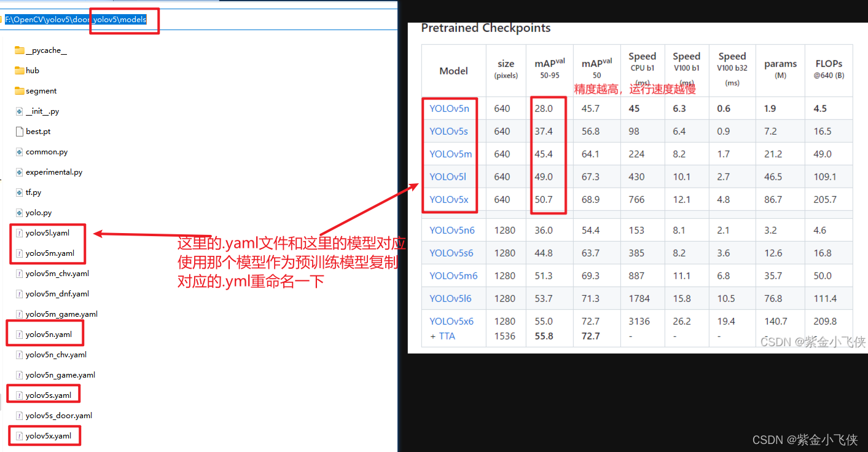Click the yolov5x.yaml file icon
Image resolution: width=868 pixels, height=452 pixels.
[x=19, y=436]
